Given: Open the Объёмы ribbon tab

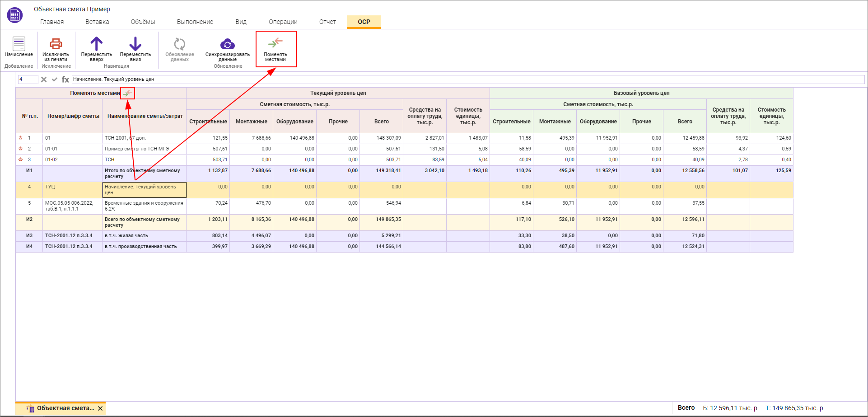Looking at the screenshot, I should 143,22.
